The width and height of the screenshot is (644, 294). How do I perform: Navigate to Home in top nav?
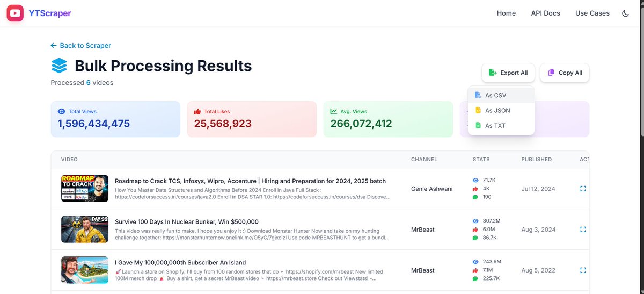(x=506, y=13)
